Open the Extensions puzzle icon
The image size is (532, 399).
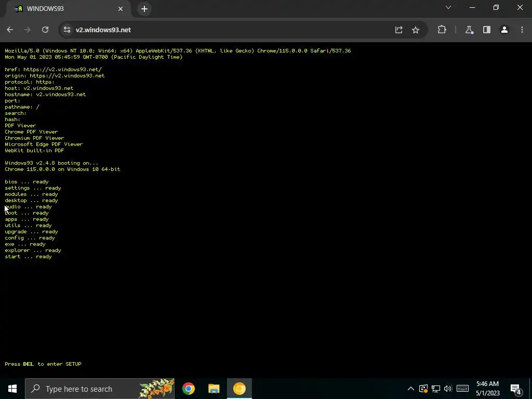tap(442, 30)
